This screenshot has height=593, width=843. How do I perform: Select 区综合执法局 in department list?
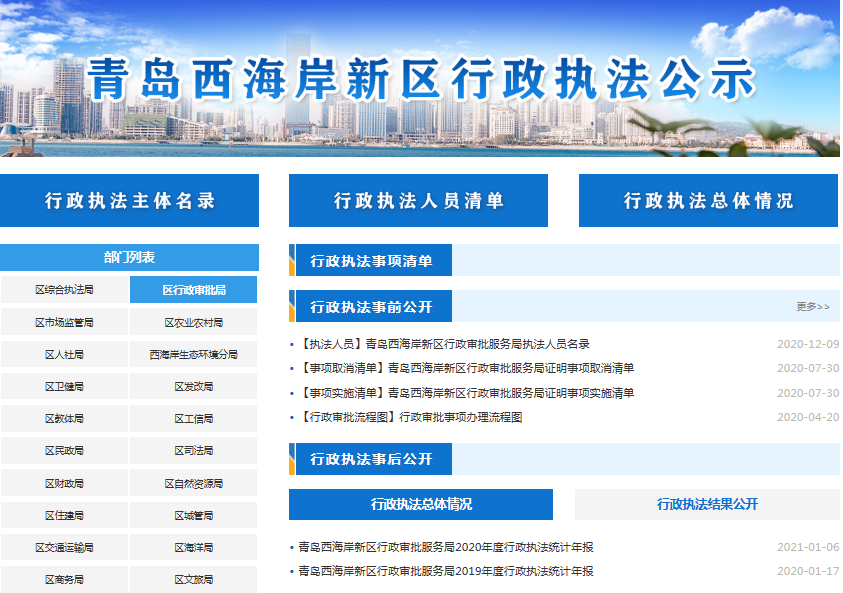pos(64,290)
